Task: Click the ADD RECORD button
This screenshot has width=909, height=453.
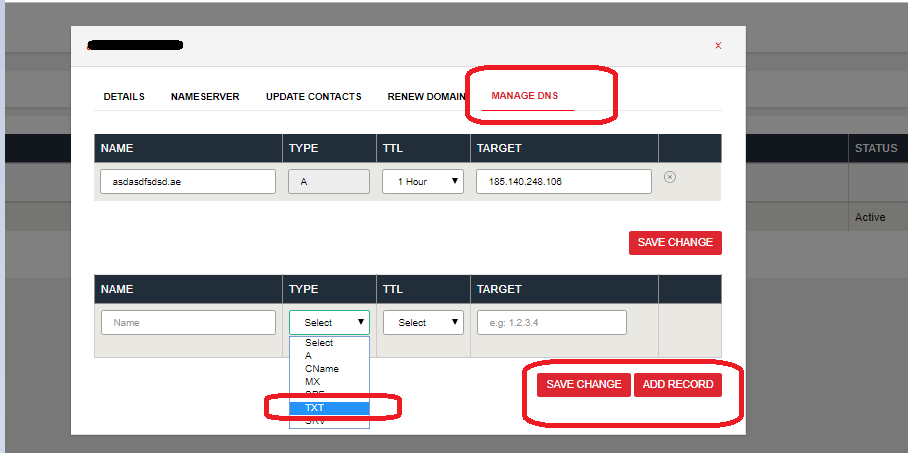Action: [678, 385]
